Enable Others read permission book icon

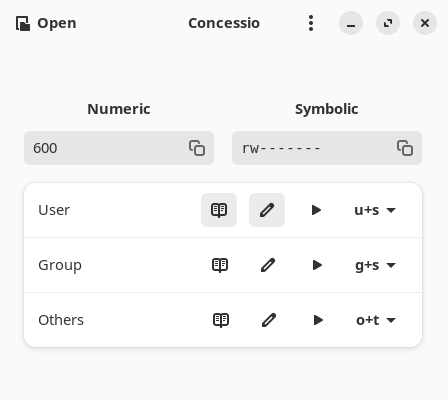click(x=221, y=320)
